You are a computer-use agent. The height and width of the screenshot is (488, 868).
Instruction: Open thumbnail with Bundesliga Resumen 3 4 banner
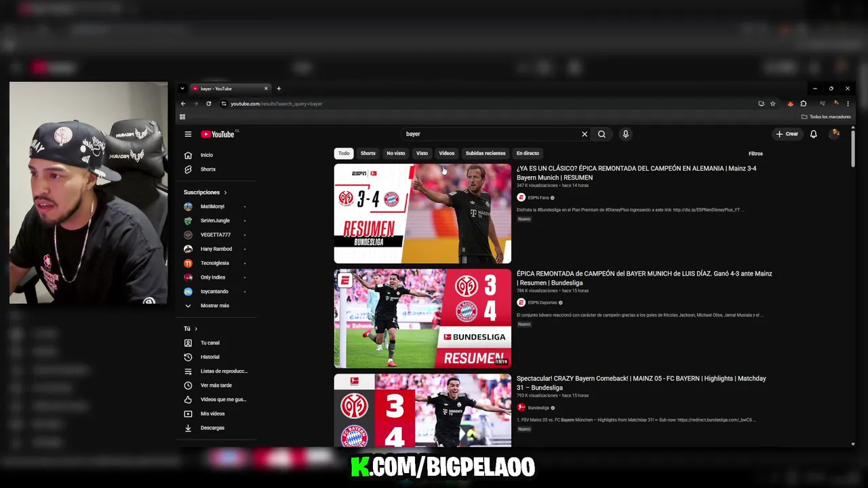pos(422,319)
